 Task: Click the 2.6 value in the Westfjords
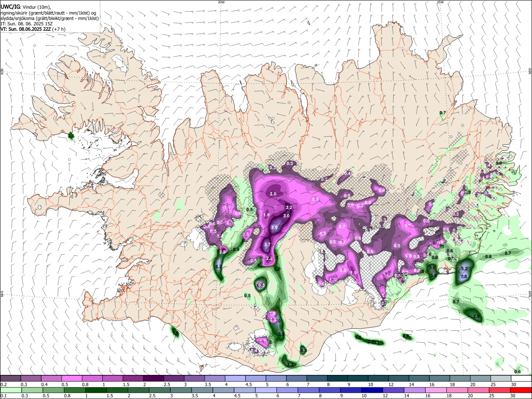(71, 136)
